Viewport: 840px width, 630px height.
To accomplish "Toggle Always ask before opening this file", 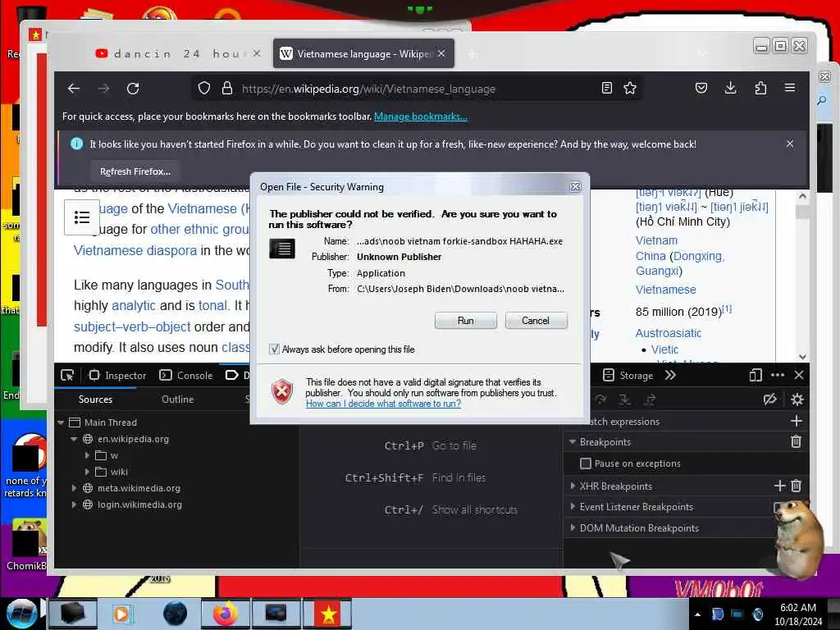I will [x=274, y=349].
